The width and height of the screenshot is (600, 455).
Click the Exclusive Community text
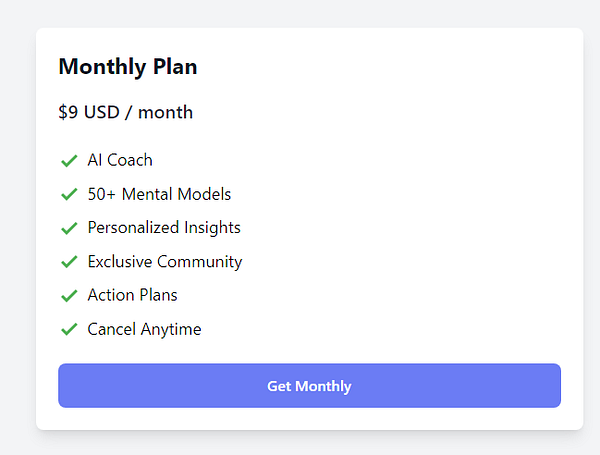(165, 262)
